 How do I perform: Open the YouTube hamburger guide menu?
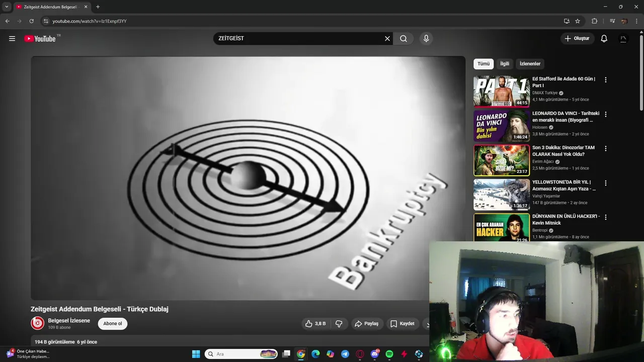tap(12, 39)
